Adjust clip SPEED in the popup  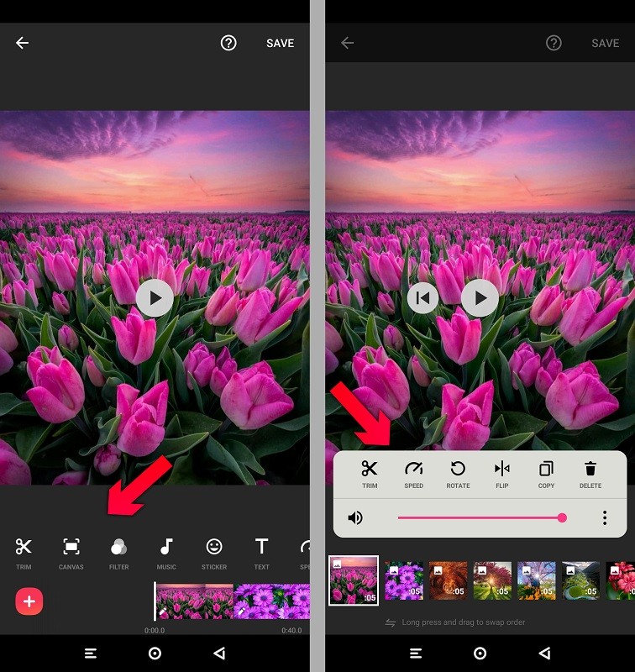coord(414,475)
